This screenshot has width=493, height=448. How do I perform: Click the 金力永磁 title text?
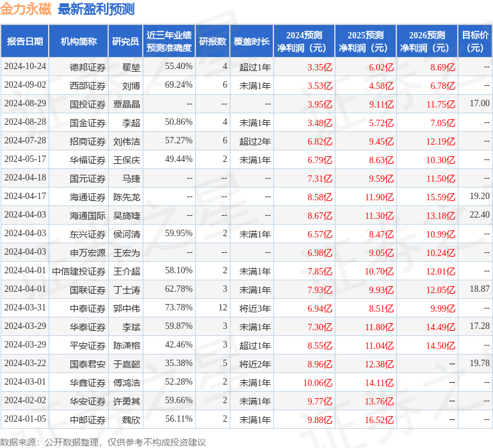[x=26, y=9]
